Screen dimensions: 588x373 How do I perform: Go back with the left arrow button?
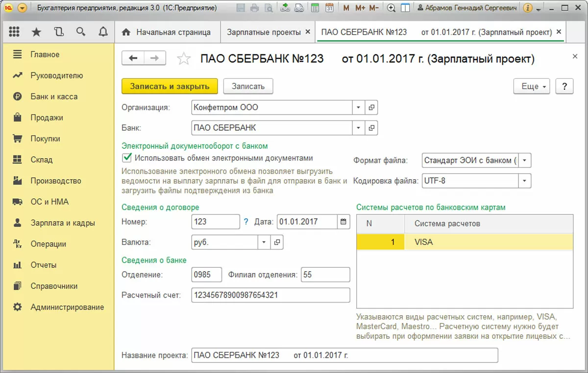click(133, 59)
